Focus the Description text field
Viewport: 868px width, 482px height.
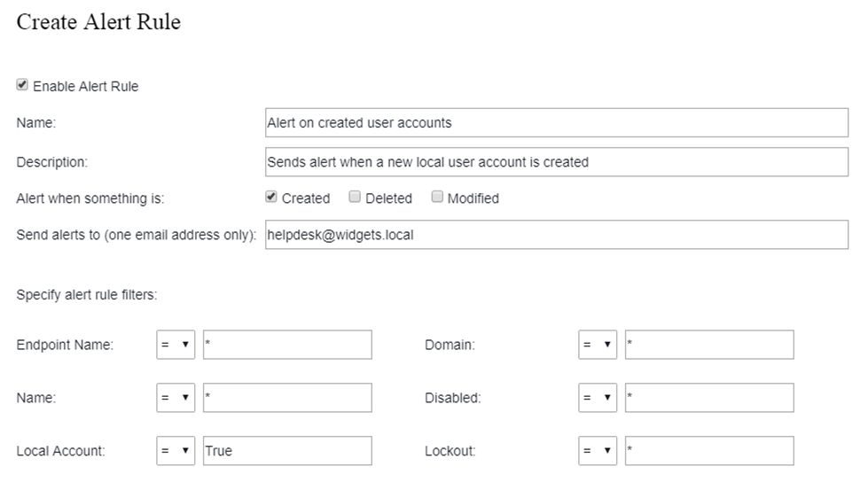pyautogui.click(x=556, y=162)
